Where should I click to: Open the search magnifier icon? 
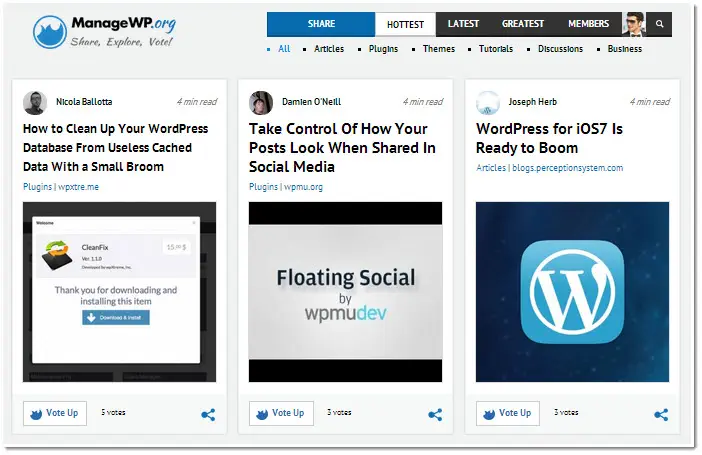coord(659,24)
